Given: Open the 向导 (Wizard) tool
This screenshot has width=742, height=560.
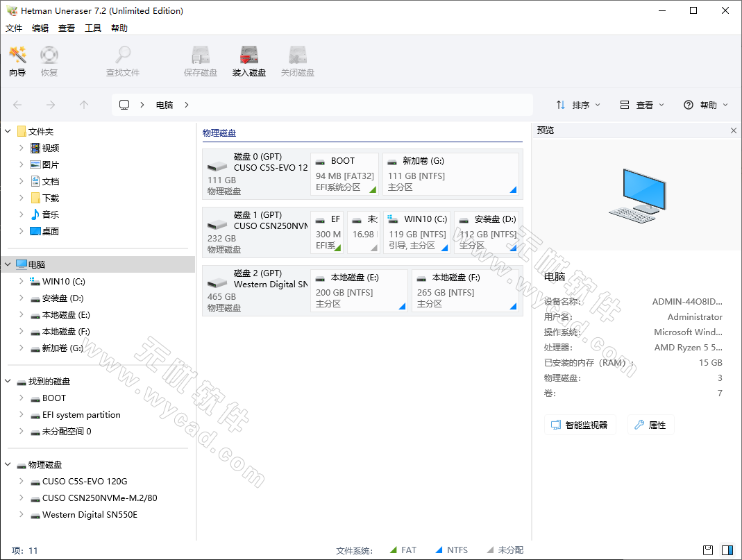Looking at the screenshot, I should coord(17,60).
